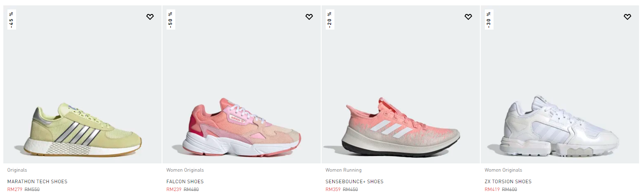Viewport: 644px width, 196px height.
Task: Save Sensebounce+ Shoes with heart icon
Action: (468, 17)
